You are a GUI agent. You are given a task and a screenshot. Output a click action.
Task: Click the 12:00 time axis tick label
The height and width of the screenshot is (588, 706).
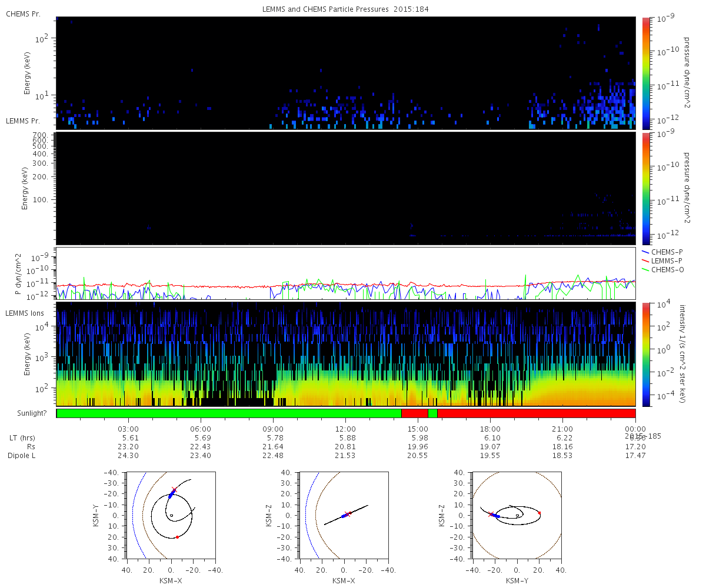(345, 429)
